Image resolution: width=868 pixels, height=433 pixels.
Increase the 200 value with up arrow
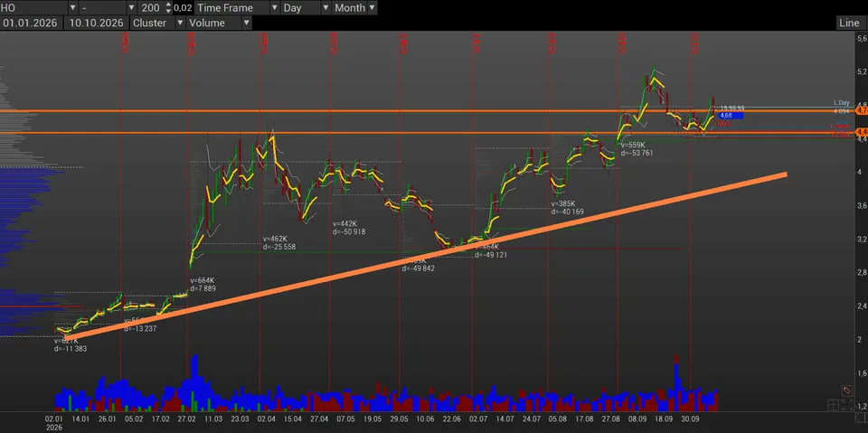coord(168,5)
